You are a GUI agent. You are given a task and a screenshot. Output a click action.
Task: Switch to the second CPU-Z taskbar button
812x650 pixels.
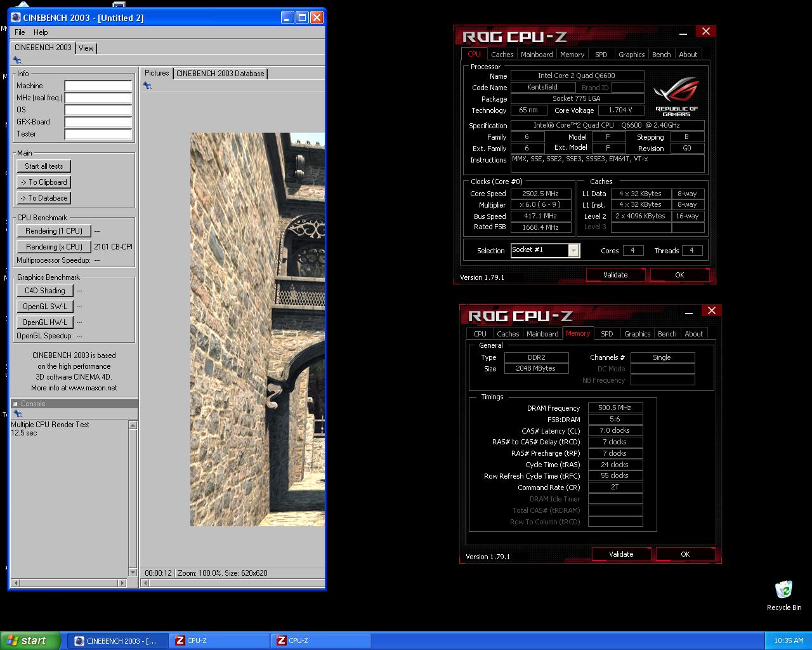pos(321,640)
